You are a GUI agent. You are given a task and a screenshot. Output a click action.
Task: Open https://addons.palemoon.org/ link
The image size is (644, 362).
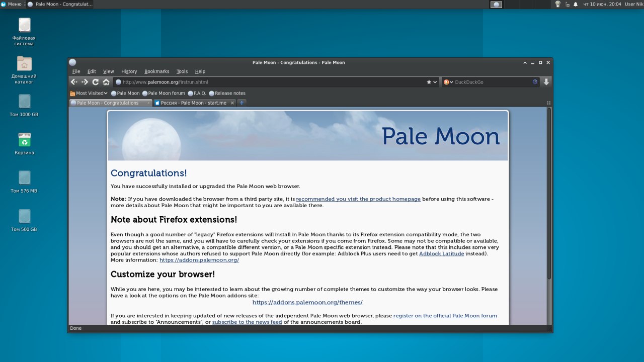pos(199,260)
